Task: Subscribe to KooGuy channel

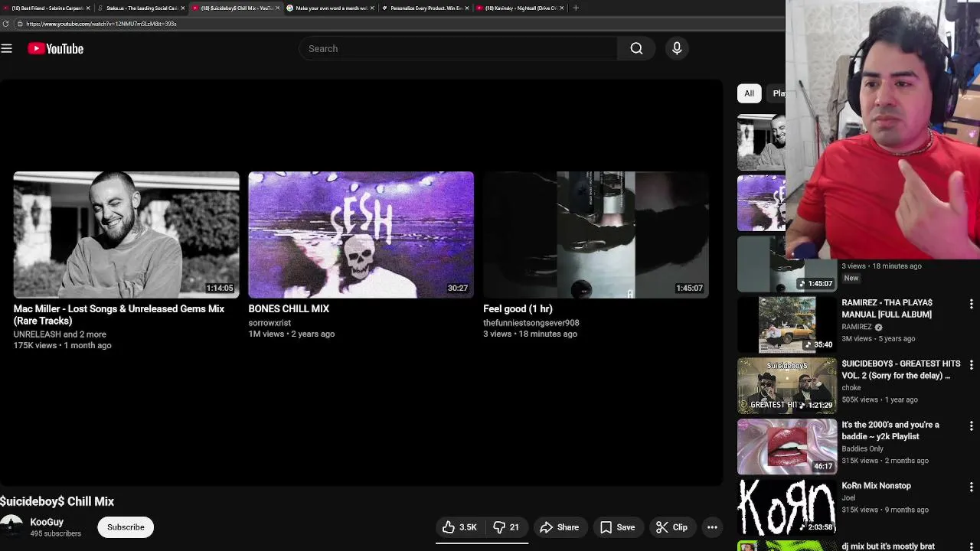Action: click(126, 527)
